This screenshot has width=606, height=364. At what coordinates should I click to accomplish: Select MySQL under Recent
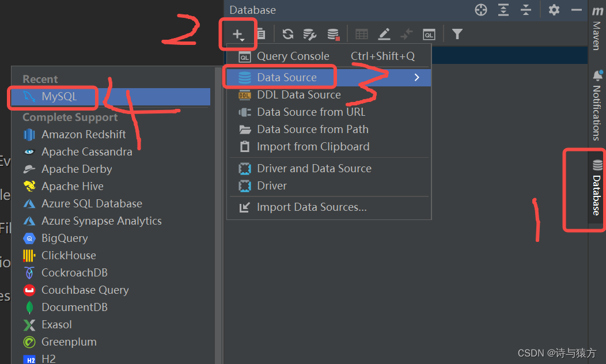coord(111,97)
